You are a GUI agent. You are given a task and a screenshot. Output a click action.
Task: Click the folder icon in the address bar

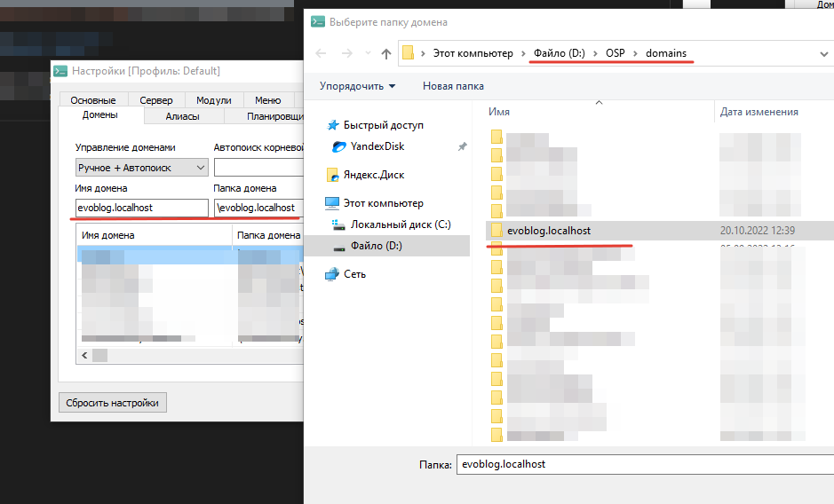click(408, 52)
